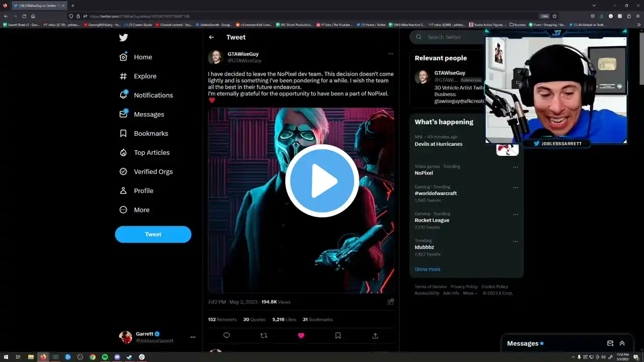Open options for Rocket League trend
The height and width of the screenshot is (362, 644).
point(515,214)
